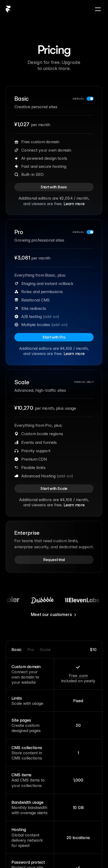Switch to the Scale comparison tab
108x868 pixels.
pos(45,650)
